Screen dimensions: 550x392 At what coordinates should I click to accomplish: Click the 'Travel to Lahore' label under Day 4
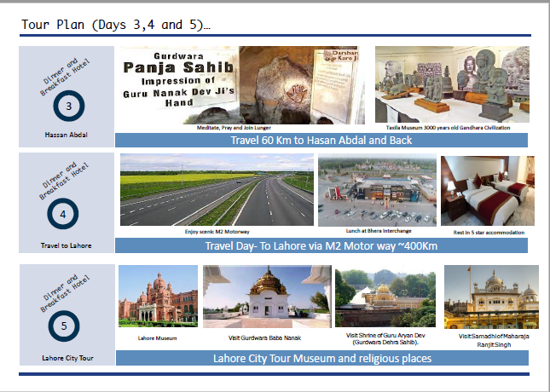(66, 245)
